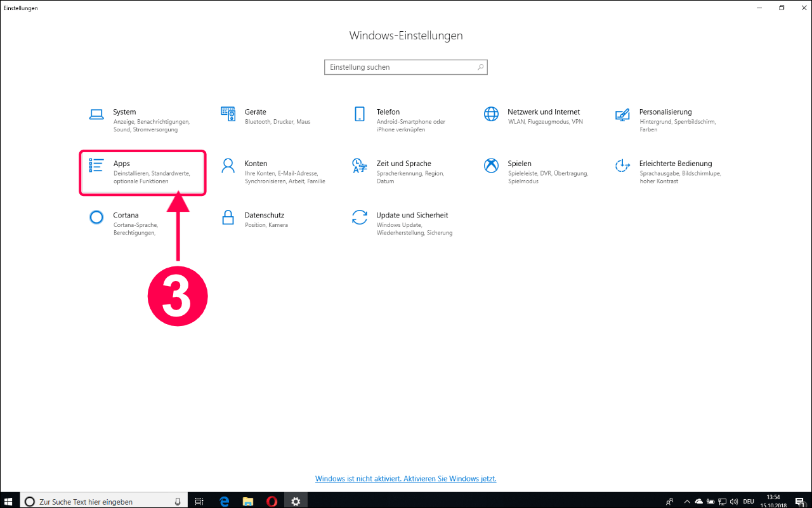The height and width of the screenshot is (508, 812).
Task: Open the Spielen settings category
Action: pyautogui.click(x=536, y=172)
